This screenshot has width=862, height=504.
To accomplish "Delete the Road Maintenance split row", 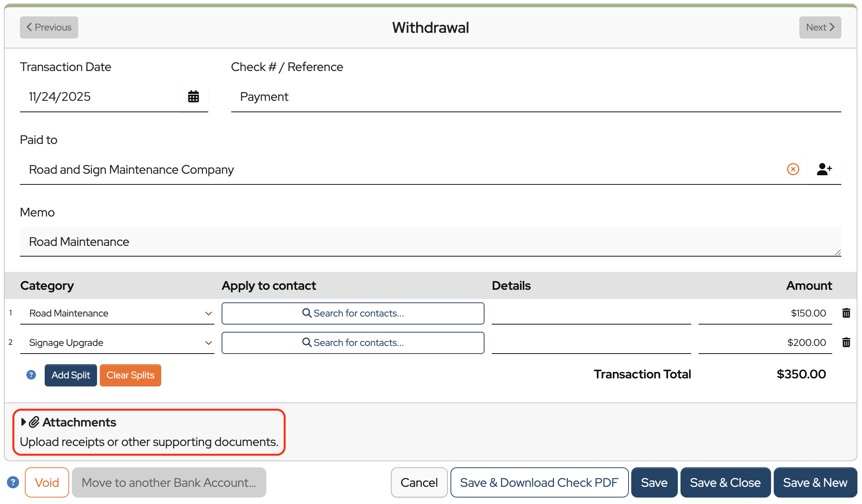I will coord(846,313).
